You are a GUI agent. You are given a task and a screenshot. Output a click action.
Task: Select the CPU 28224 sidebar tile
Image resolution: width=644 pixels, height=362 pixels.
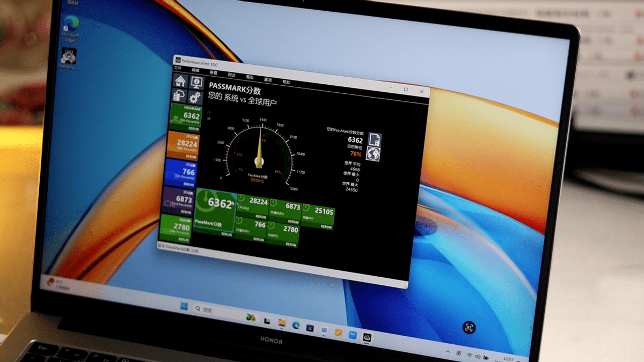pyautogui.click(x=184, y=145)
